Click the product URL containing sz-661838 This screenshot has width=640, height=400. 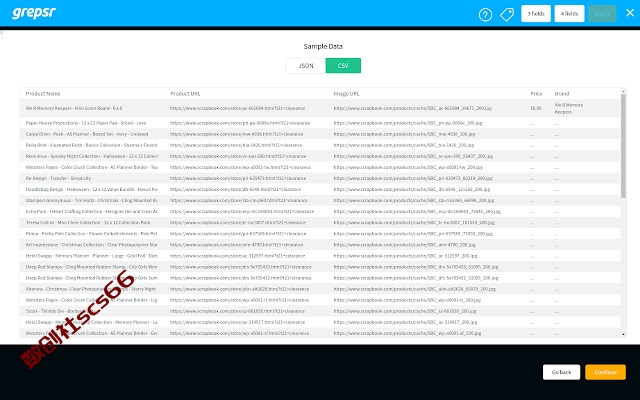[237, 310]
